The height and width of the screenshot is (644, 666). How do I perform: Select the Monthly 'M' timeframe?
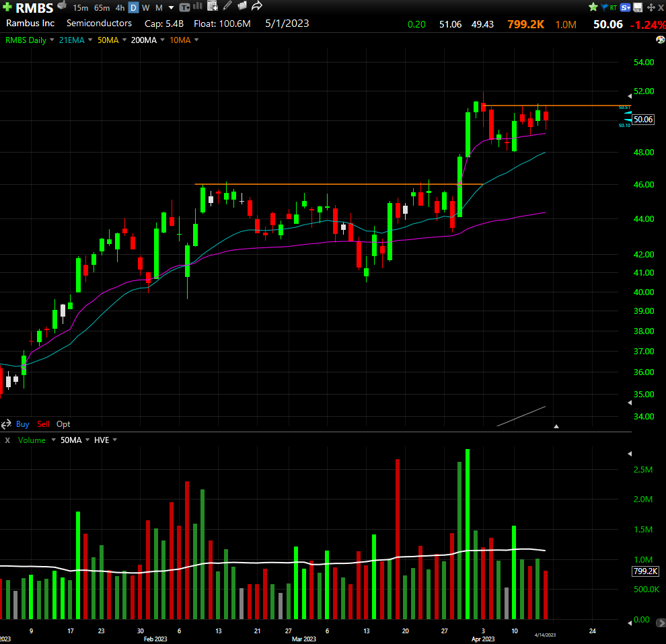[x=159, y=7]
